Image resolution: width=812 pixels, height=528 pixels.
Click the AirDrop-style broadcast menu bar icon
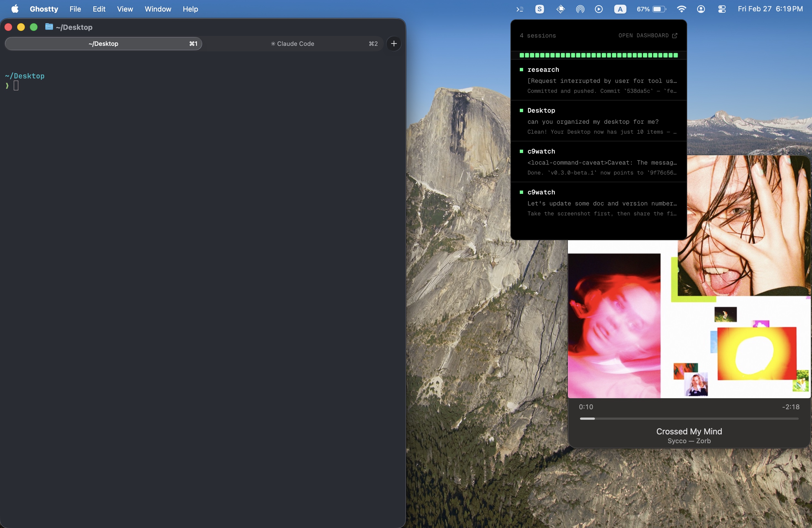click(x=580, y=9)
